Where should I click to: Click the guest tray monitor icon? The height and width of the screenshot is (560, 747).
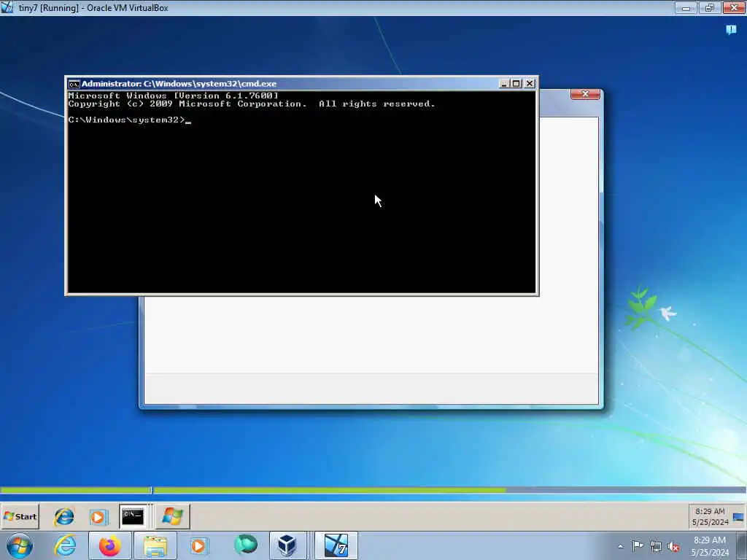[x=738, y=517]
